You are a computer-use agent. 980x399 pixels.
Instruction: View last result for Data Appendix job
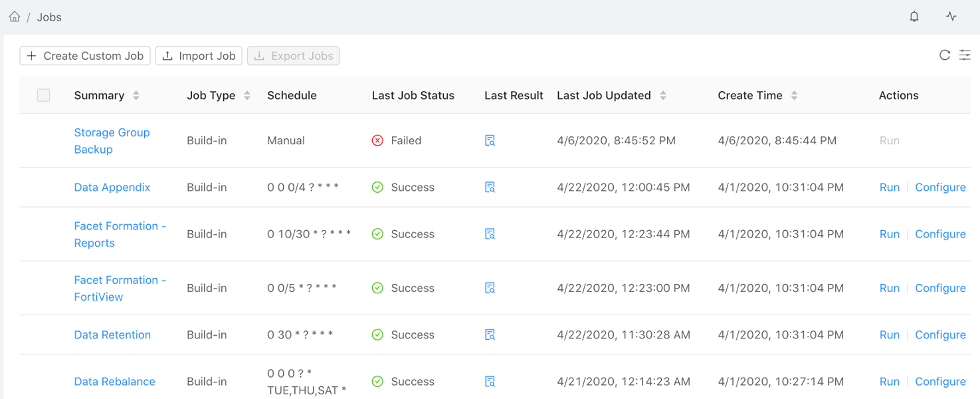(x=490, y=188)
